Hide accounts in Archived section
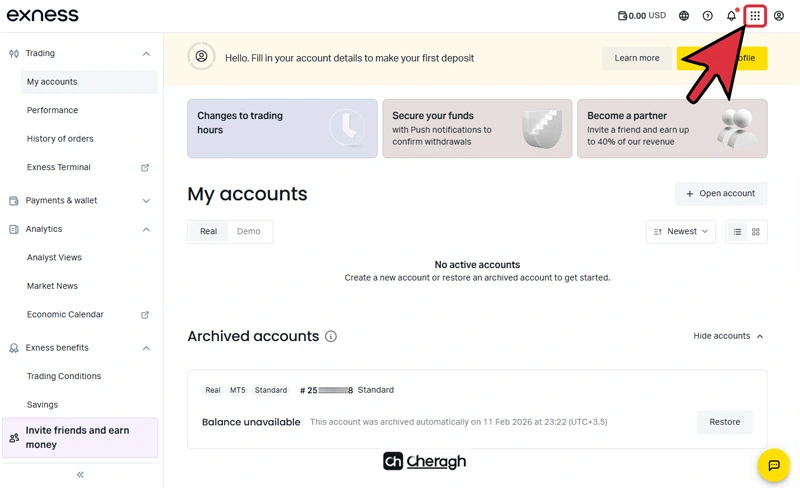 728,336
